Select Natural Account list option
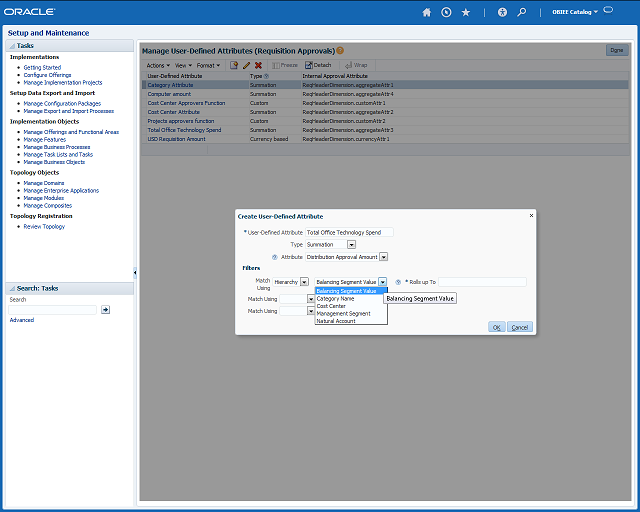The width and height of the screenshot is (640, 512). click(x=351, y=321)
